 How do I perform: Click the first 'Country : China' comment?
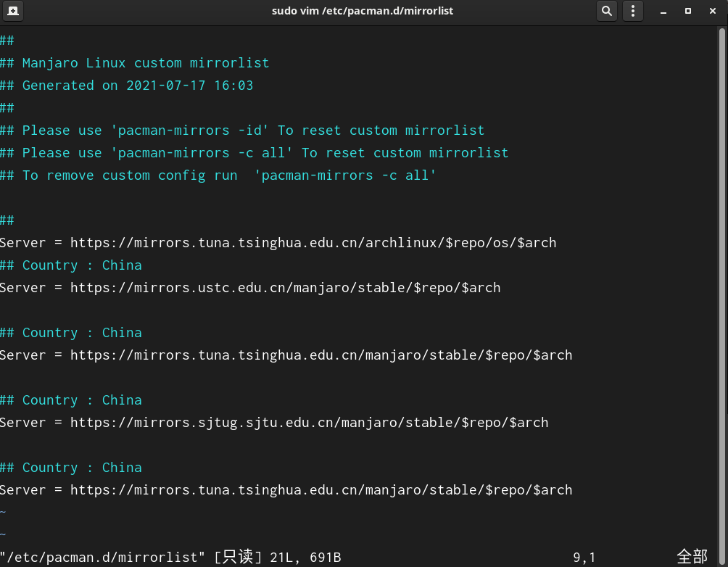click(x=71, y=265)
